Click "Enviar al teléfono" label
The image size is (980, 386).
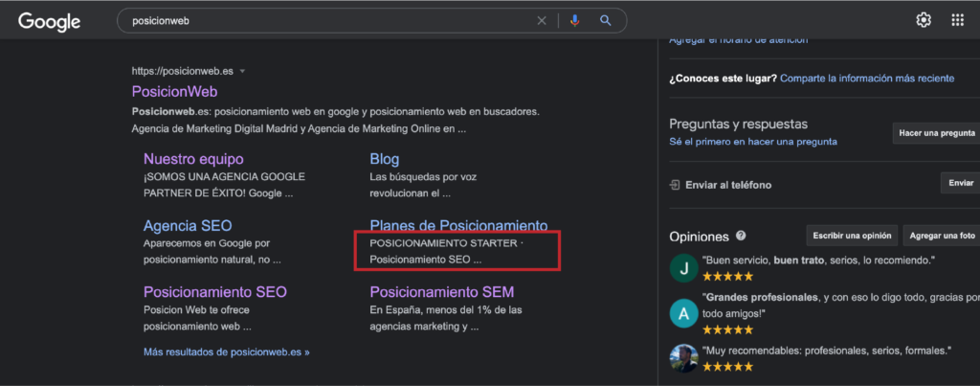point(728,185)
